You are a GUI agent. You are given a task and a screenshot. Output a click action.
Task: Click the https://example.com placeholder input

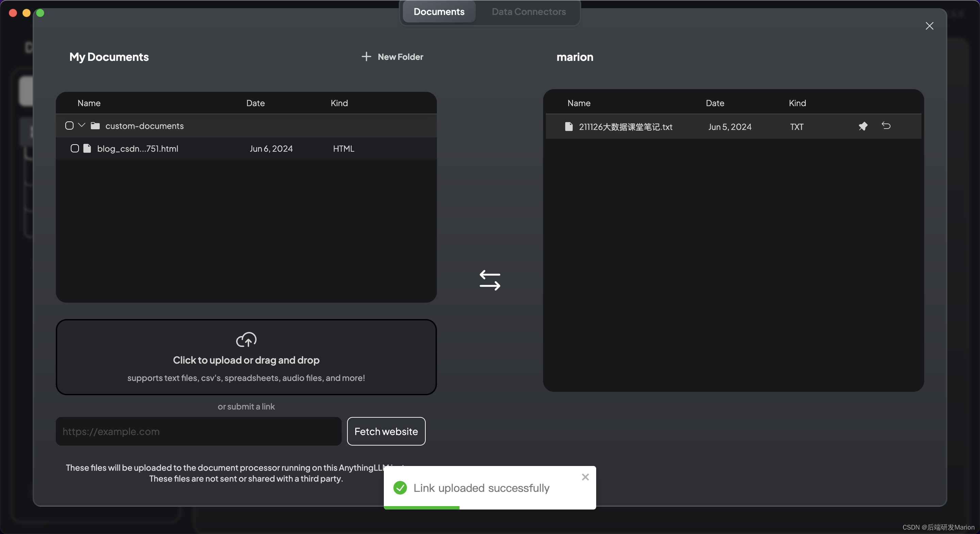click(198, 431)
